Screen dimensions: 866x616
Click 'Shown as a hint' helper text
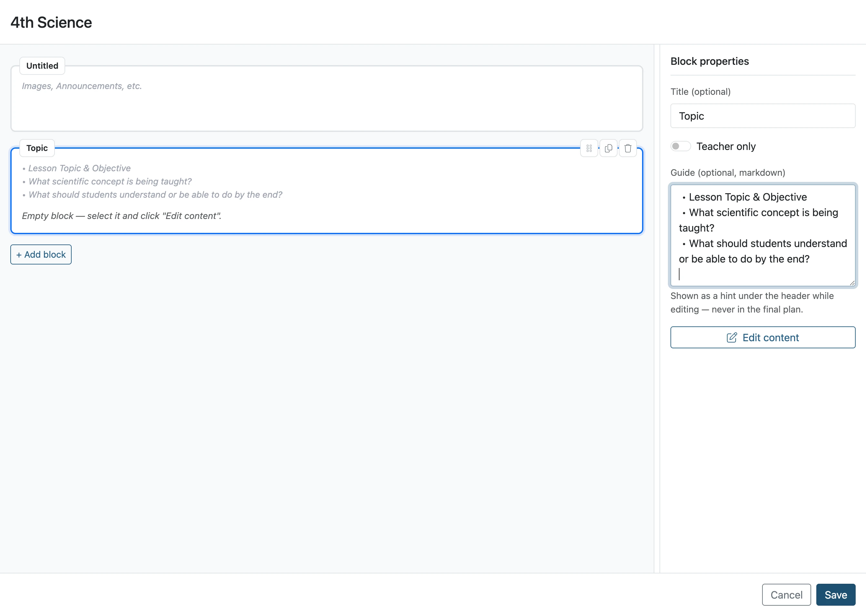(x=752, y=303)
